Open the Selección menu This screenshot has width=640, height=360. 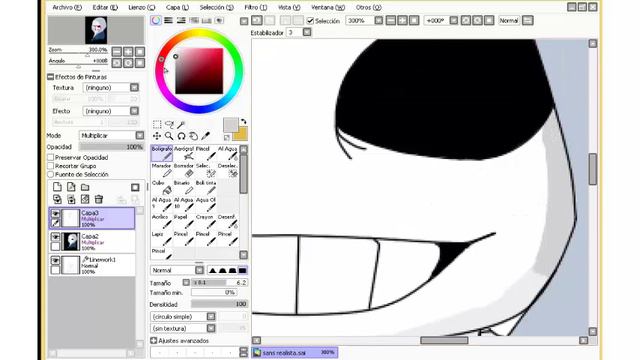pyautogui.click(x=217, y=7)
